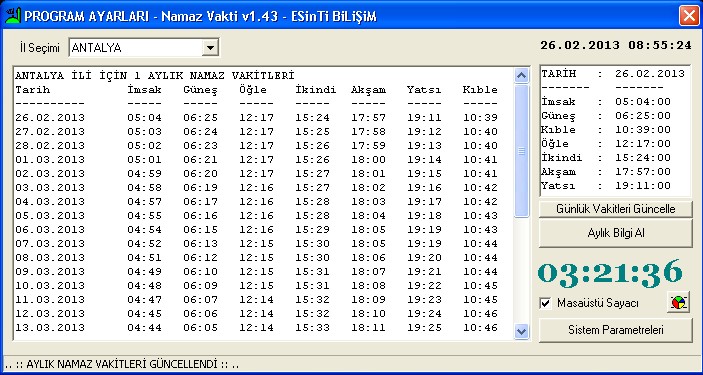
Task: Uncheck the Masaüstü Sayacı checkbox
Action: [546, 303]
